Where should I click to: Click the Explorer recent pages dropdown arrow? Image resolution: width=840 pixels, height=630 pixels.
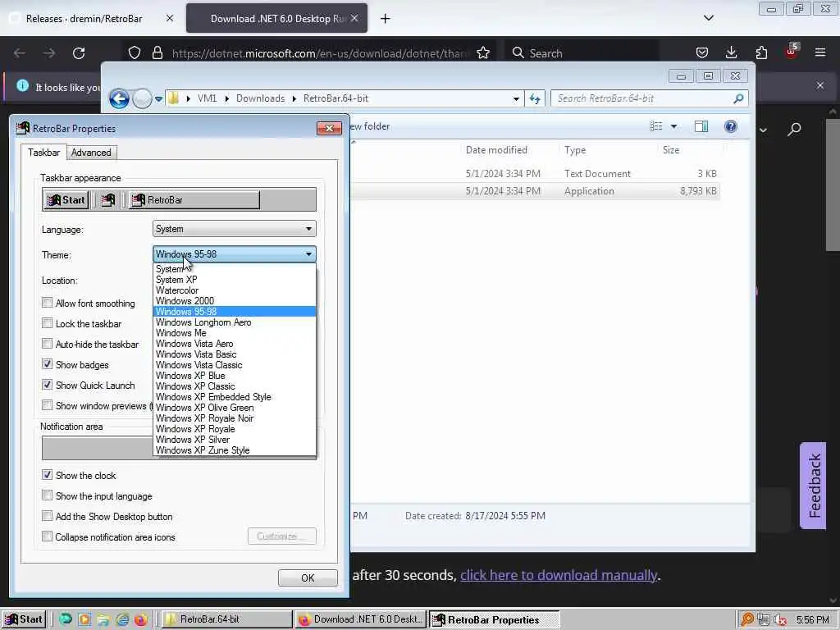coord(158,99)
